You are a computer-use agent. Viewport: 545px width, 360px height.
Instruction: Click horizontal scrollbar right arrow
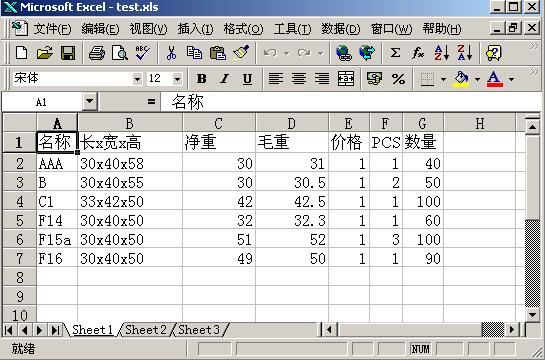point(512,329)
